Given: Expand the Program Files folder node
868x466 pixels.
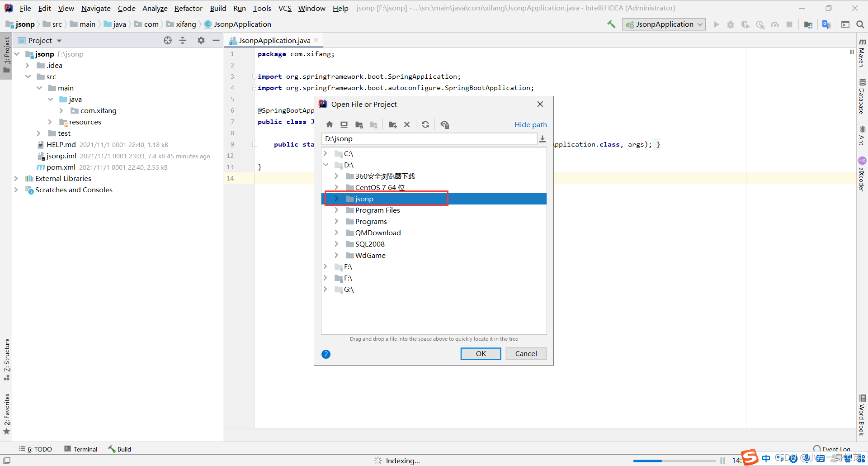Looking at the screenshot, I should [336, 210].
